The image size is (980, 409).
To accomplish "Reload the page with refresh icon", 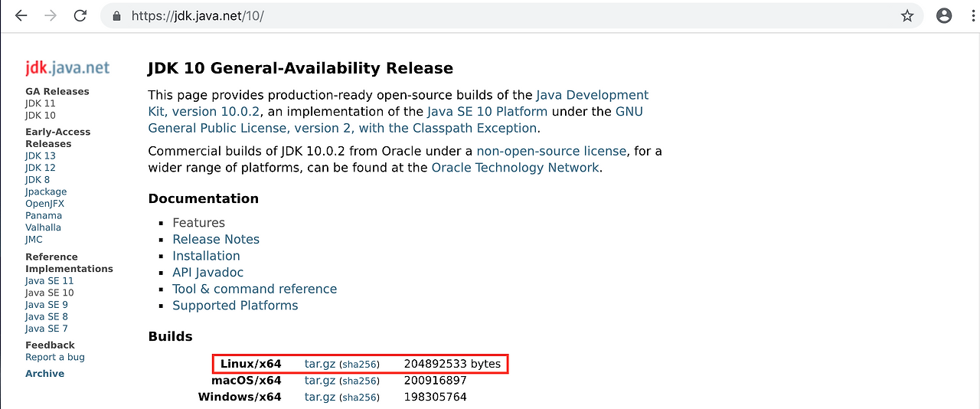I will tap(80, 15).
